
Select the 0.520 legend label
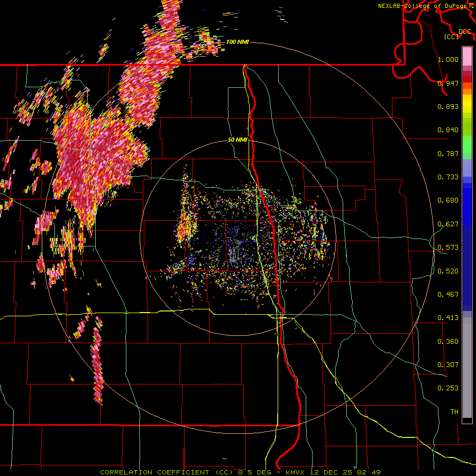[x=448, y=271]
